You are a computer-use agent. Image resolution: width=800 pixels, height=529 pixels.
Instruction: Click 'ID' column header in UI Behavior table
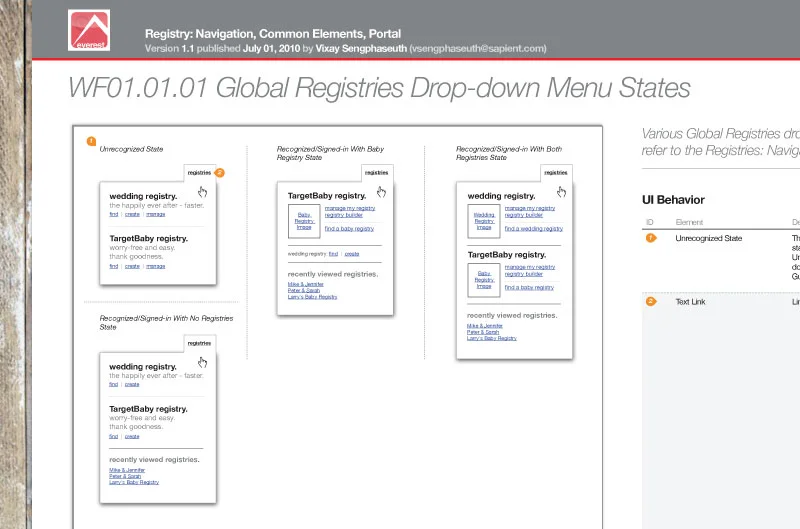(x=649, y=222)
